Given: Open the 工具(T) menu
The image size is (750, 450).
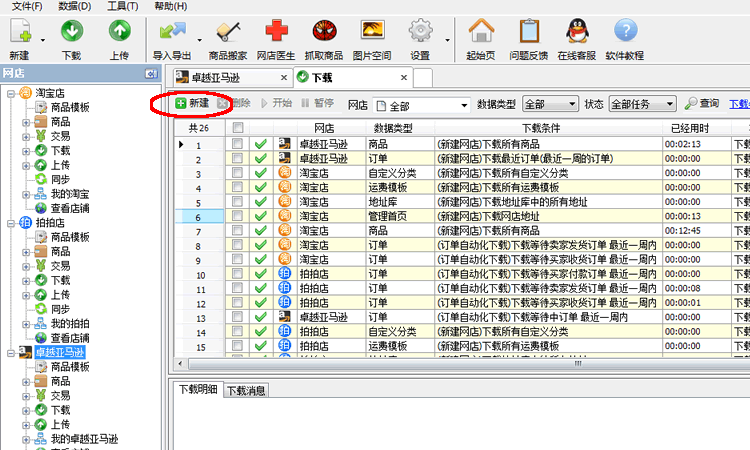Looking at the screenshot, I should click(122, 6).
